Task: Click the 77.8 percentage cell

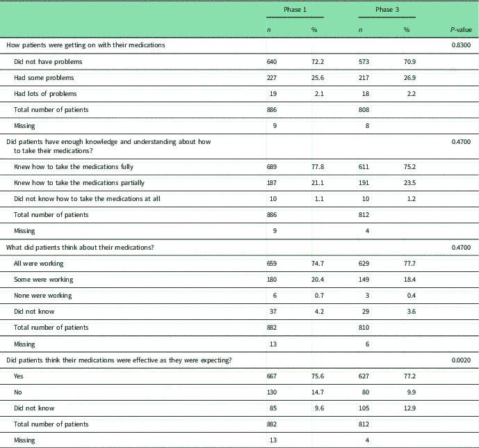Action: pos(318,168)
